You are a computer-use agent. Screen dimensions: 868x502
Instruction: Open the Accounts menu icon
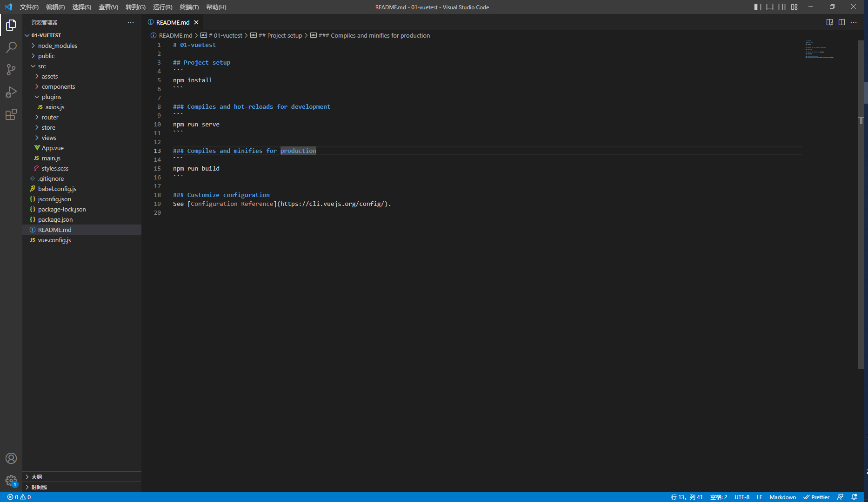coord(11,458)
